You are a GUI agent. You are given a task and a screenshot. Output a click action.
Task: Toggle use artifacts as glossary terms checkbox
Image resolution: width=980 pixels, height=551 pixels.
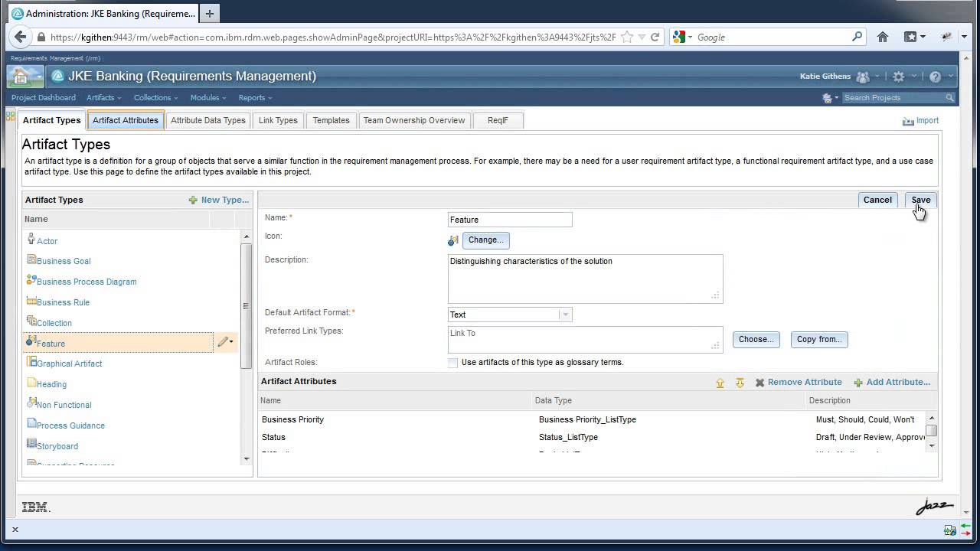tap(452, 363)
